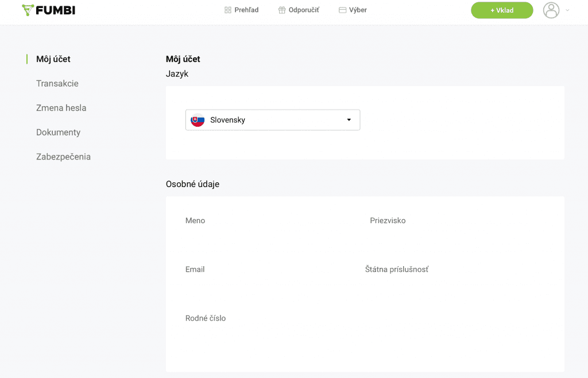Go to Prehľad in top navigation
The height and width of the screenshot is (378, 588).
(x=246, y=10)
